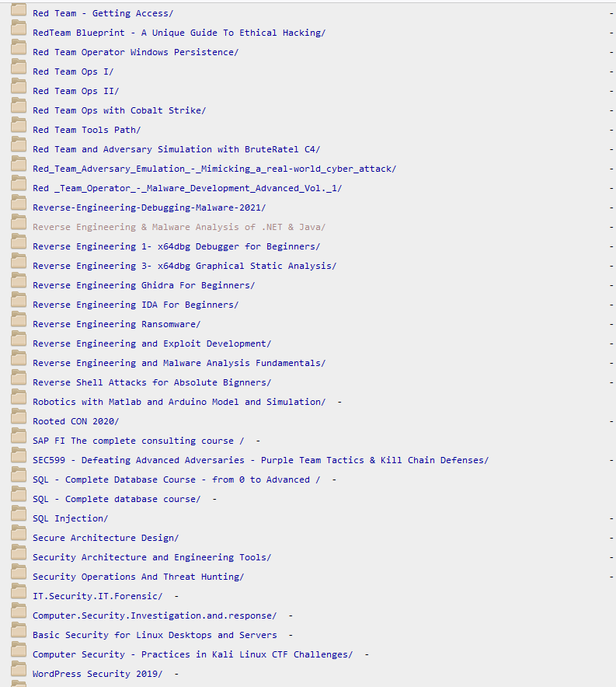Click folder icon beside Robotics with Matlab and Arduino
The height and width of the screenshot is (687, 616).
click(19, 397)
